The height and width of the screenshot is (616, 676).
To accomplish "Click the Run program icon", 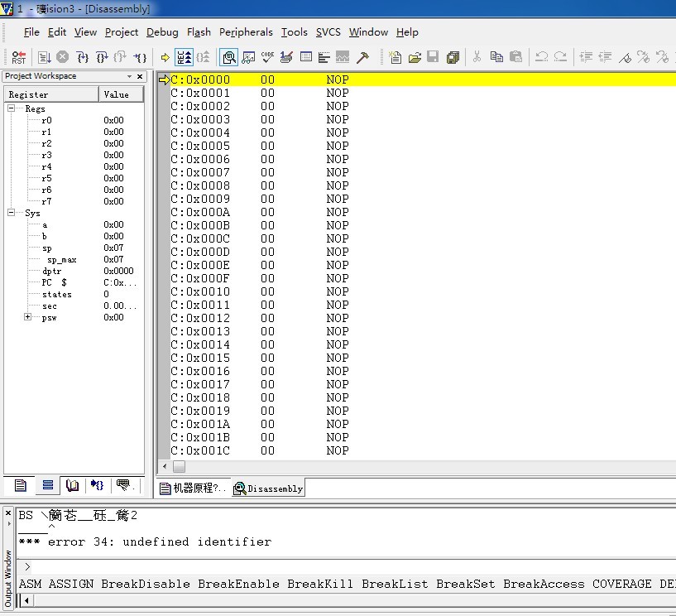I will (44, 57).
